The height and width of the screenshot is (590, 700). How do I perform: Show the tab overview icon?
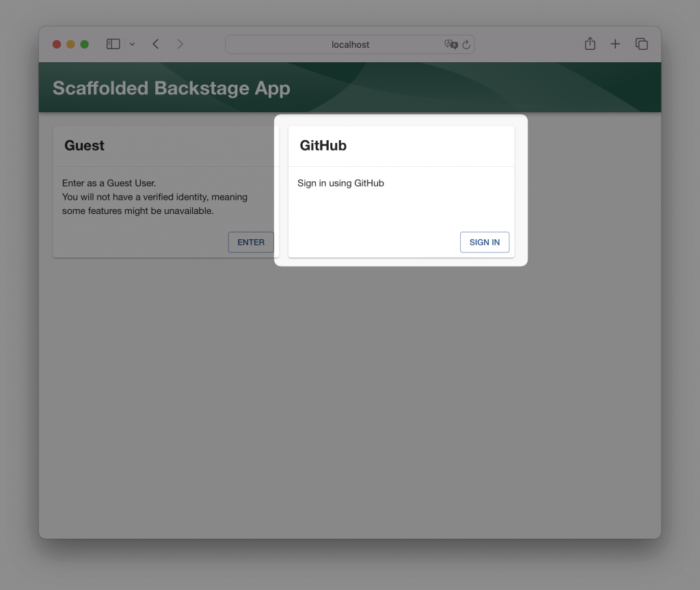[x=641, y=44]
